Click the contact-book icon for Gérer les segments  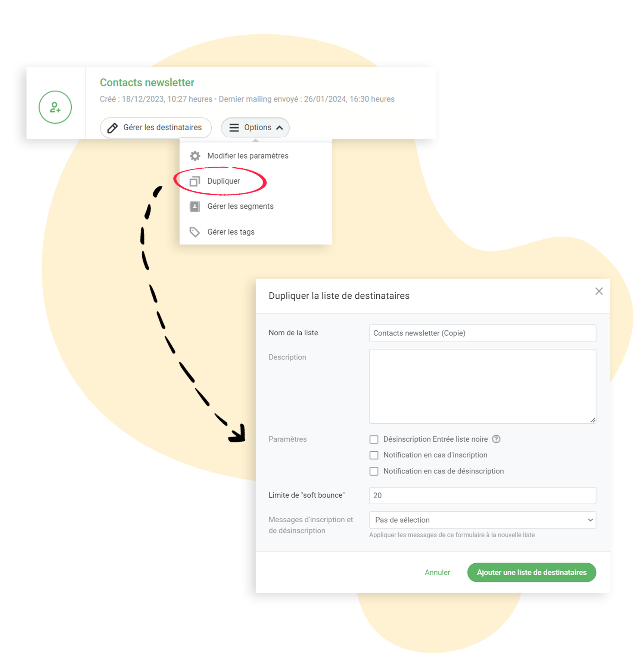195,206
